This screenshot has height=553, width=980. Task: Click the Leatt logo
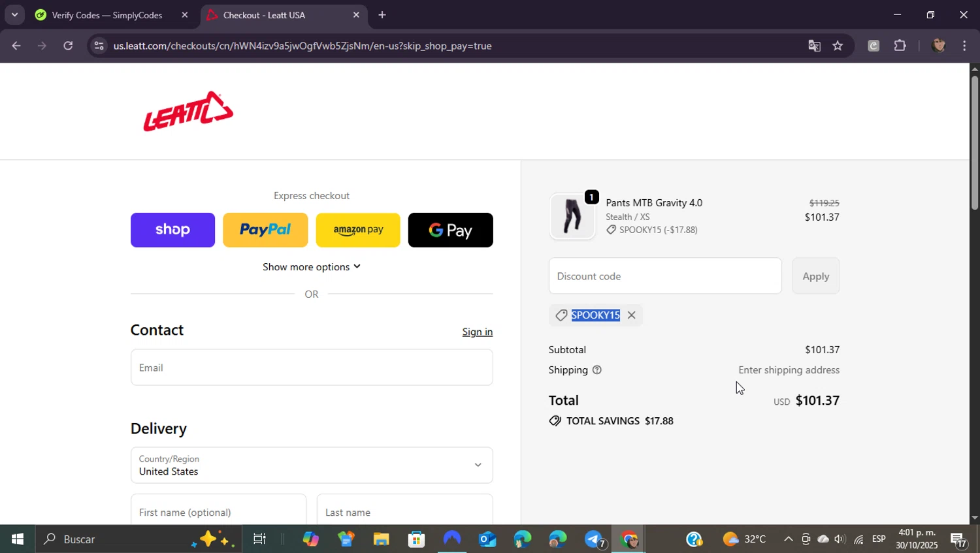188,112
